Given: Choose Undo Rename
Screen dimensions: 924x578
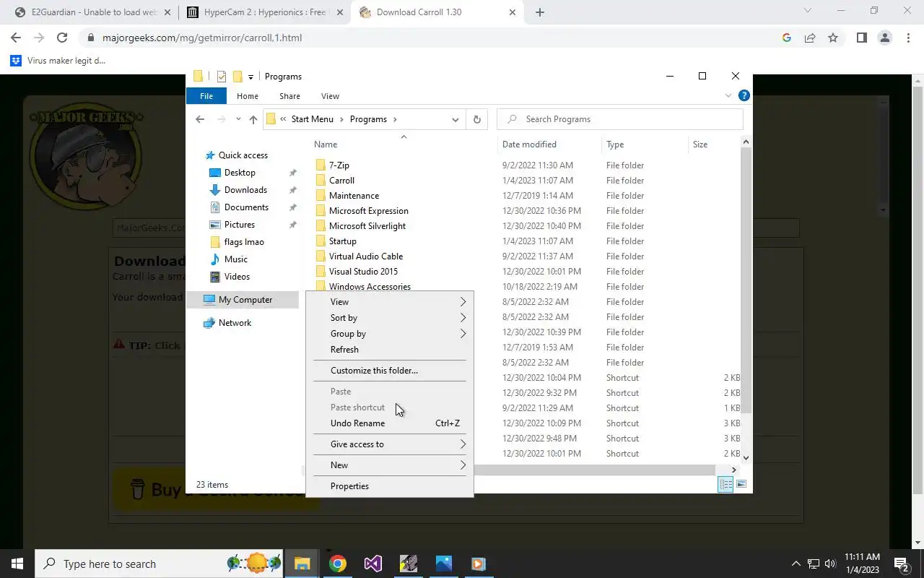Looking at the screenshot, I should [391, 423].
